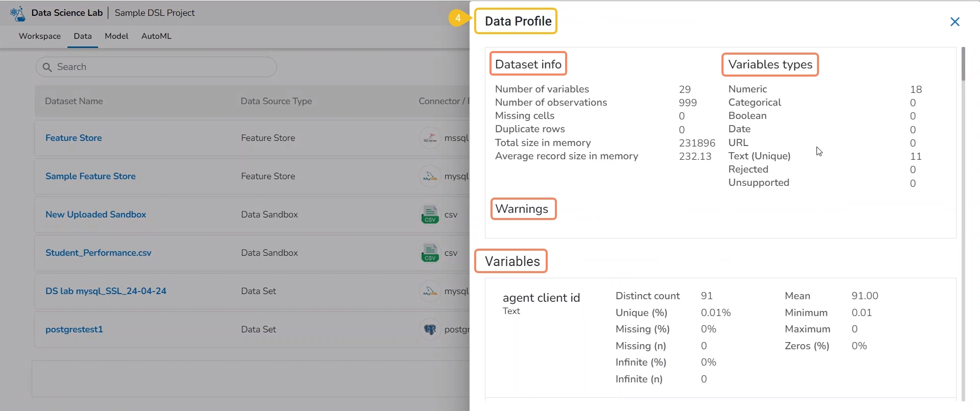Click the Data Science Lab flask logo
This screenshot has height=411, width=980.
point(18,13)
